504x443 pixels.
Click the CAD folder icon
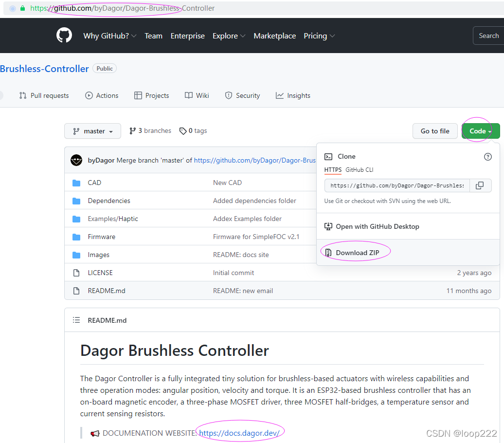click(x=76, y=183)
